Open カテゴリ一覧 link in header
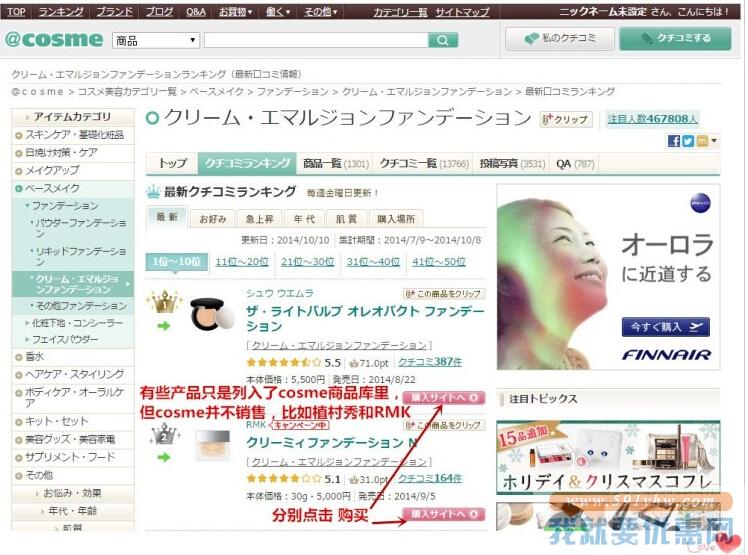The width and height of the screenshot is (748, 555). coord(400,11)
